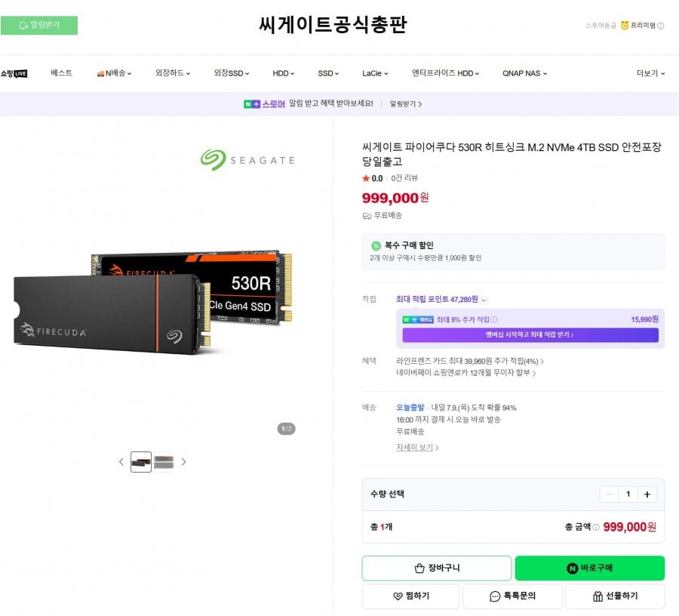Click the 찜하기 wishlist button

point(410,596)
